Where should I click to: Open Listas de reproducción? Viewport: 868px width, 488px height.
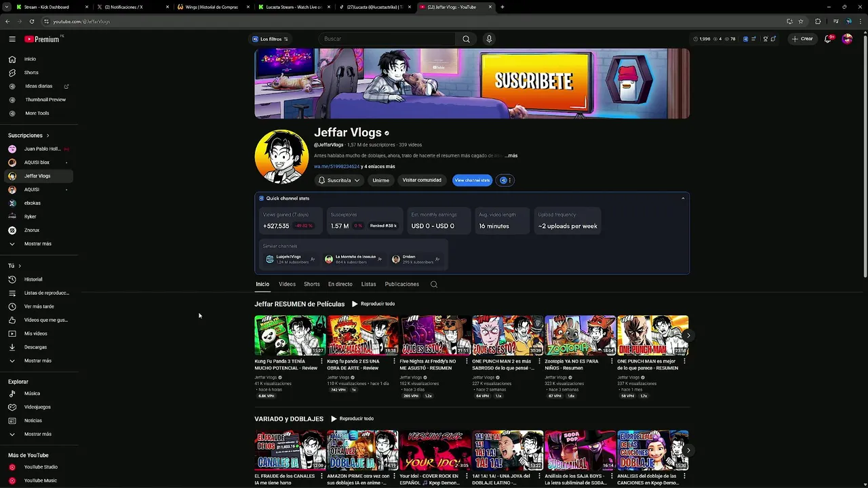coord(39,293)
